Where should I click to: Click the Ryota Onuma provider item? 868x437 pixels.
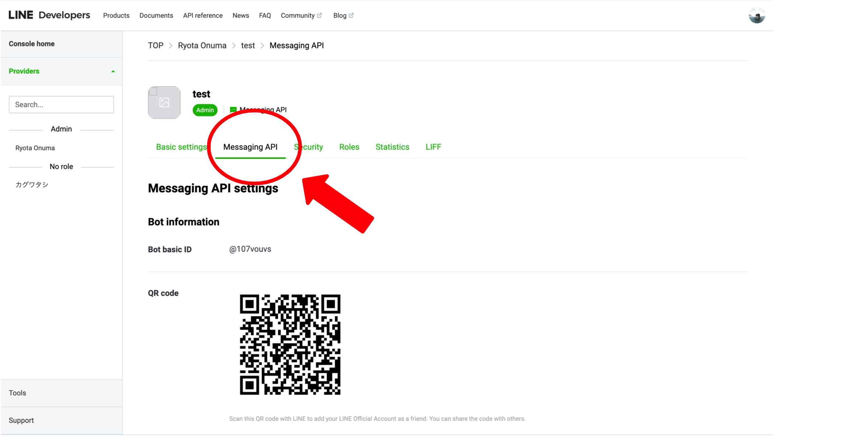(35, 148)
